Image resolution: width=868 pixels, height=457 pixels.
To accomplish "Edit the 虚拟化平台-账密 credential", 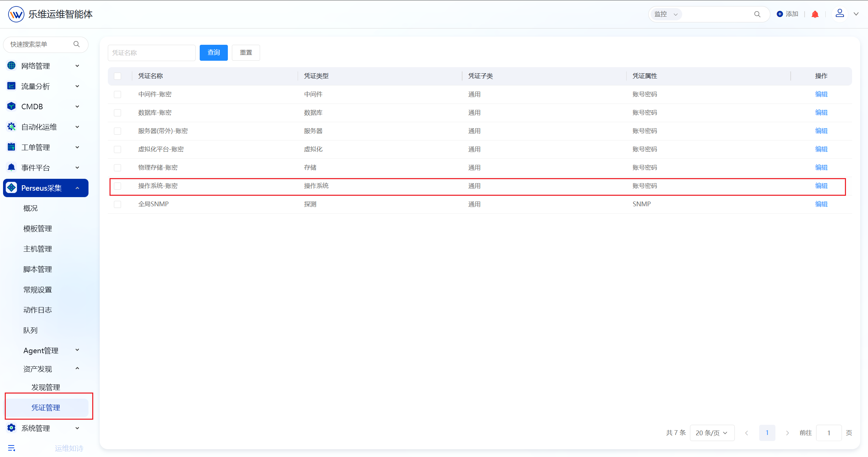I will point(821,149).
